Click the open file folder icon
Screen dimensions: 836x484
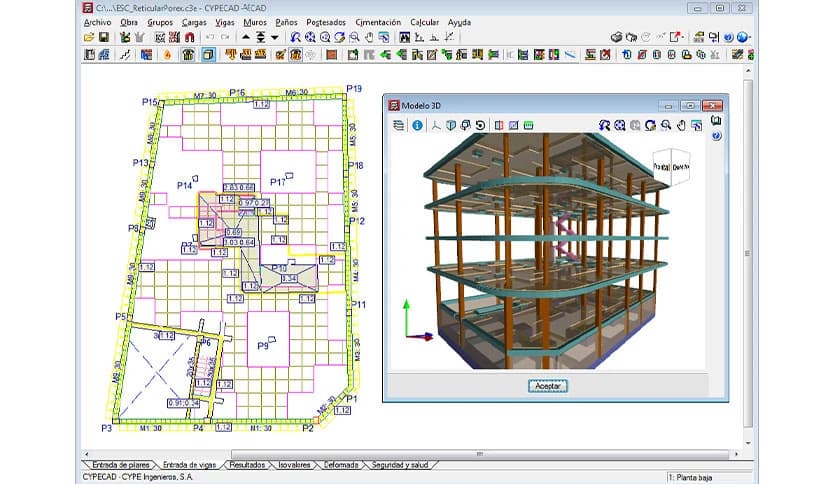[88, 37]
